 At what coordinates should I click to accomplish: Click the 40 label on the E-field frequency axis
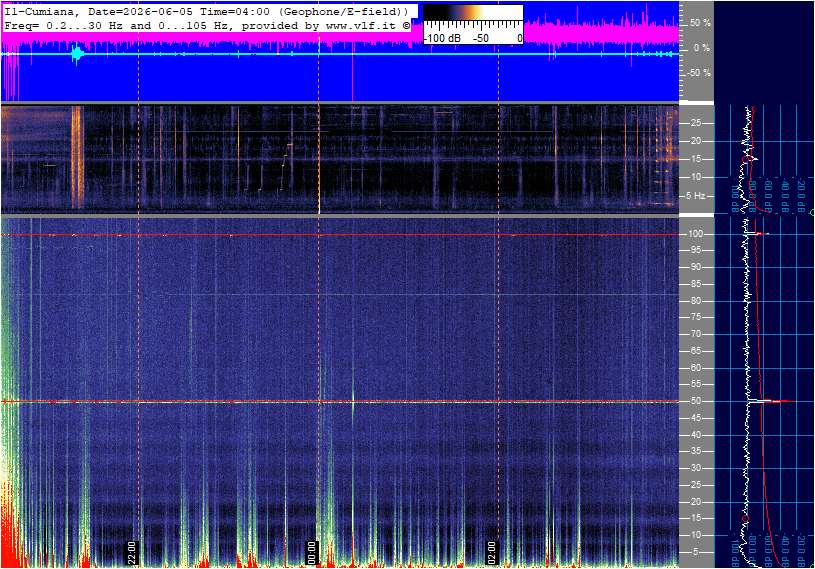(697, 435)
